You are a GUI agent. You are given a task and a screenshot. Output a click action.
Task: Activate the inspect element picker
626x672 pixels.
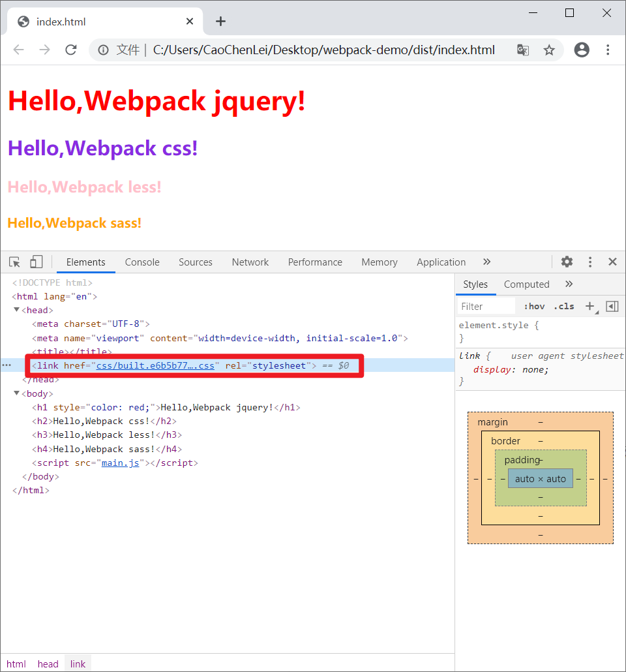tap(14, 262)
